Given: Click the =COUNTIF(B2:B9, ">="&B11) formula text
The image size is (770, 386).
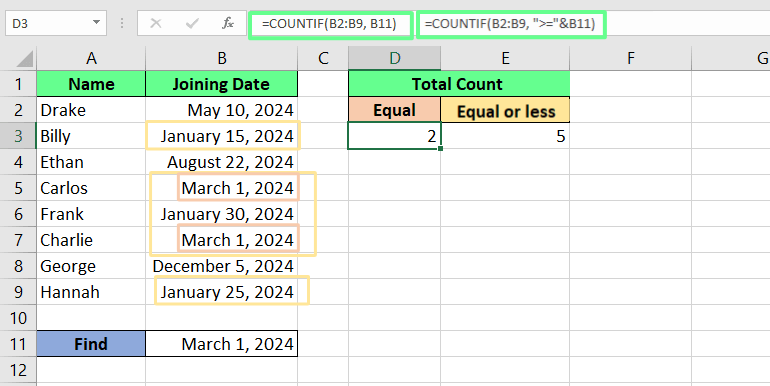Looking at the screenshot, I should (510, 24).
